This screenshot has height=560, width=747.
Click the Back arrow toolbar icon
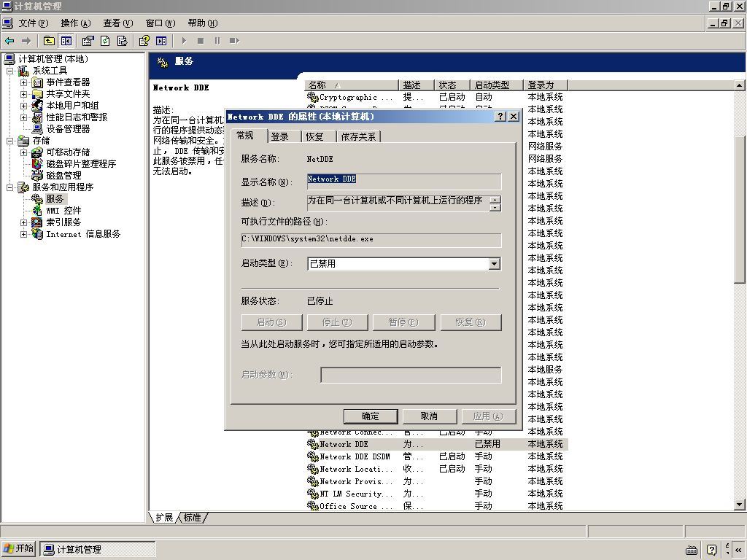pyautogui.click(x=9, y=41)
